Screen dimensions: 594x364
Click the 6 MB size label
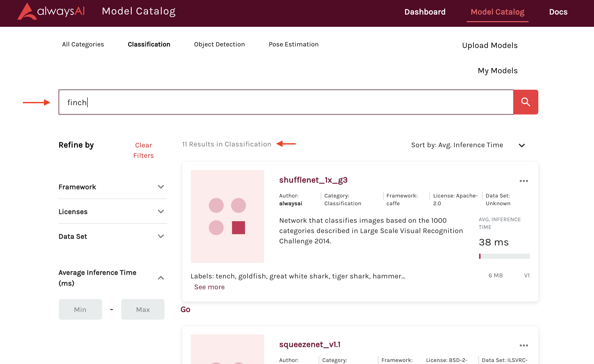pos(496,276)
